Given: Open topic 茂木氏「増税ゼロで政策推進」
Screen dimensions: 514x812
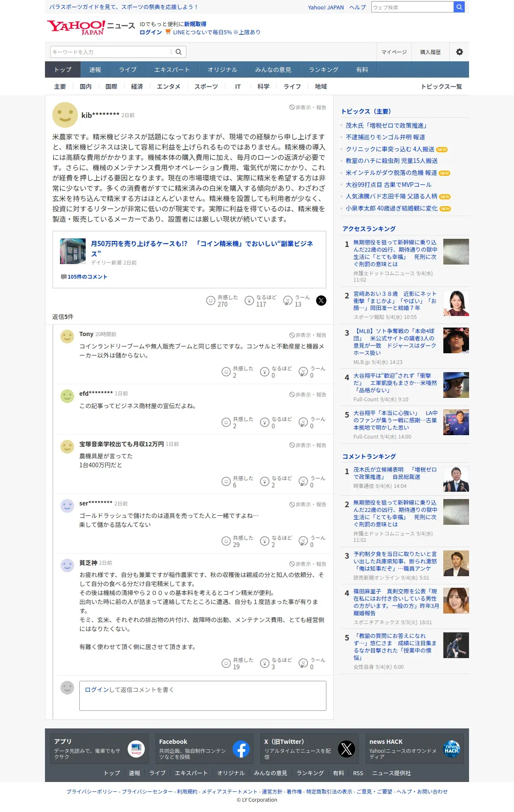Looking at the screenshot, I should (386, 126).
